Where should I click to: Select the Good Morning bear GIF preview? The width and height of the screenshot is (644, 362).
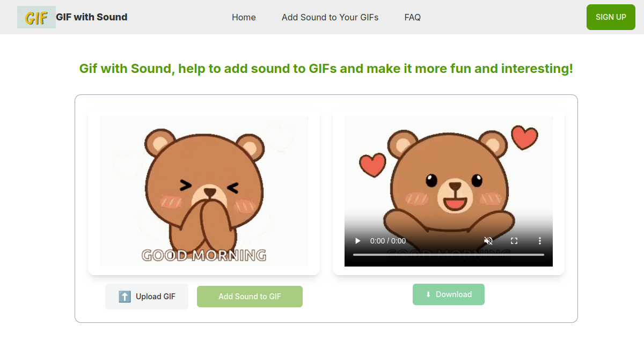click(204, 191)
